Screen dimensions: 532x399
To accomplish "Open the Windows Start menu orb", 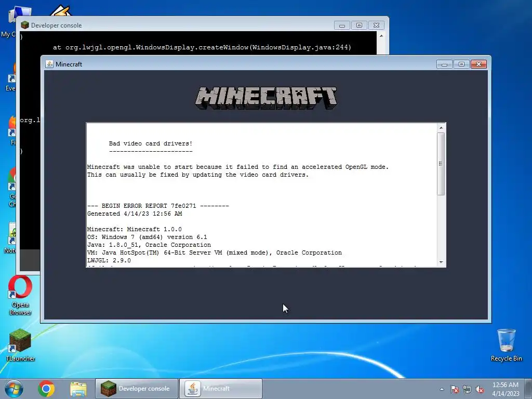I will 14,389.
